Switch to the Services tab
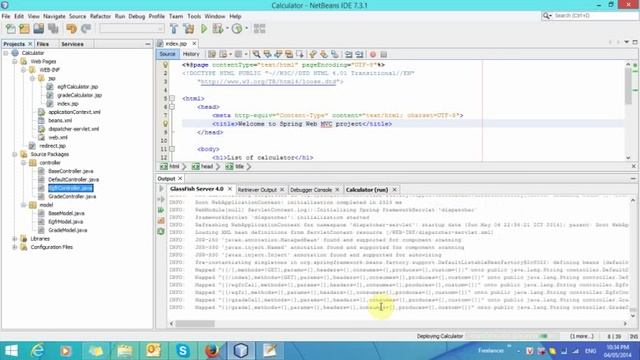 click(x=72, y=44)
